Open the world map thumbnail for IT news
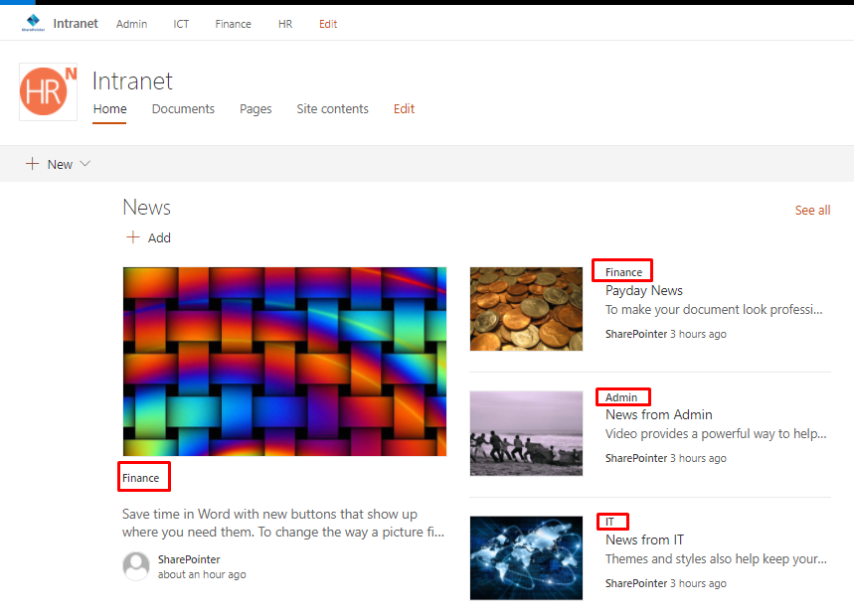The height and width of the screenshot is (616, 854). coord(526,557)
